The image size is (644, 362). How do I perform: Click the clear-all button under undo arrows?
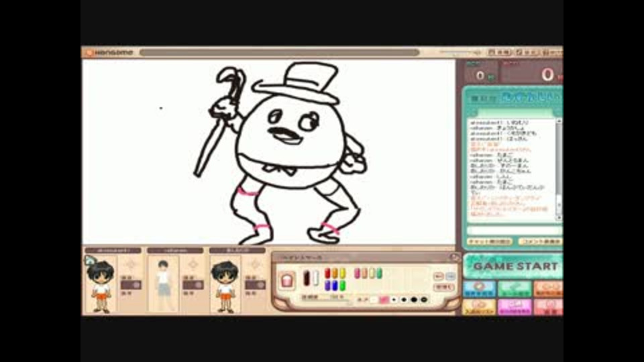click(x=444, y=288)
